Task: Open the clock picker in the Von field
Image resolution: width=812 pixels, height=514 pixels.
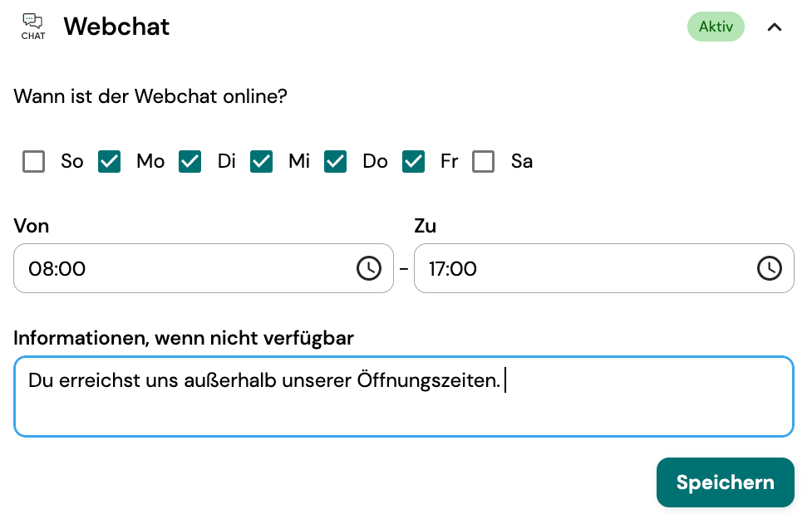Action: pos(369,268)
